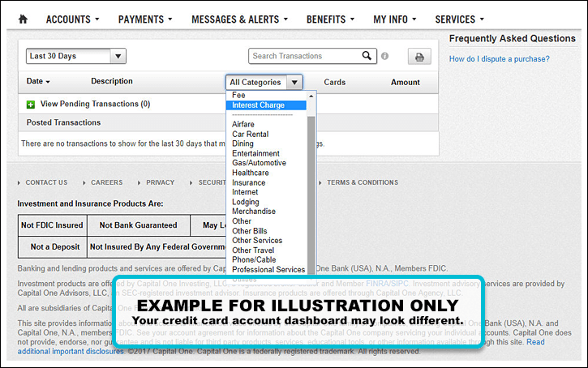Image resolution: width=588 pixels, height=368 pixels.
Task: Print the transactions with the printer icon
Action: (x=419, y=57)
